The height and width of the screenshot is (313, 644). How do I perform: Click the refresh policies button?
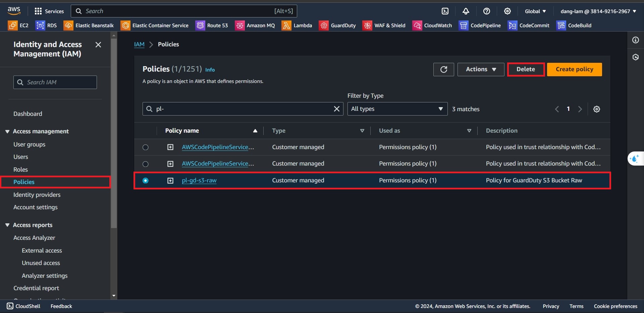pos(443,70)
